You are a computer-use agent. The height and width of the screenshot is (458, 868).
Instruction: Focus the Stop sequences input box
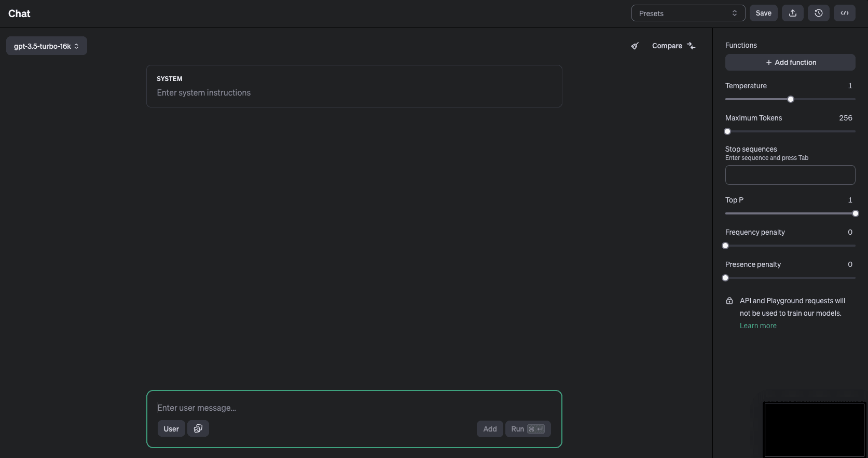790,175
